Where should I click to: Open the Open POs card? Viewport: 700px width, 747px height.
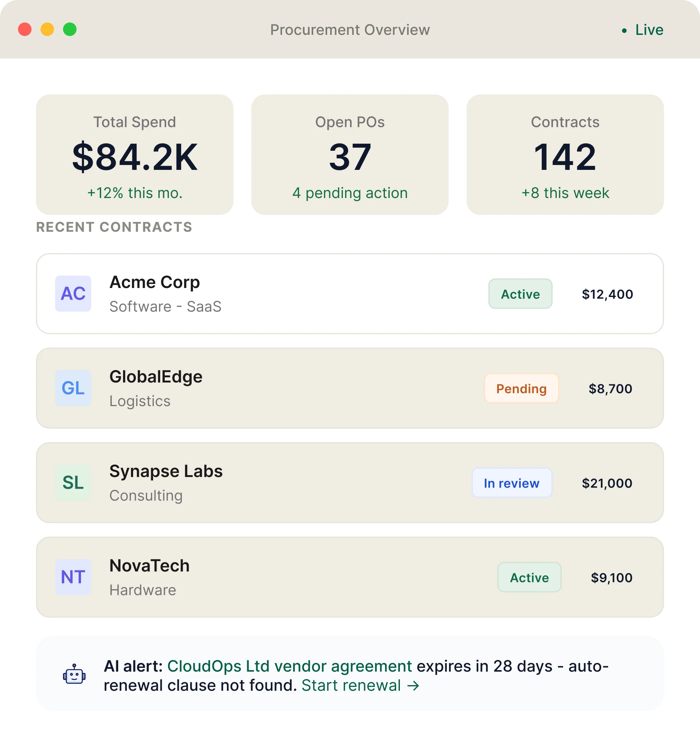pyautogui.click(x=349, y=154)
